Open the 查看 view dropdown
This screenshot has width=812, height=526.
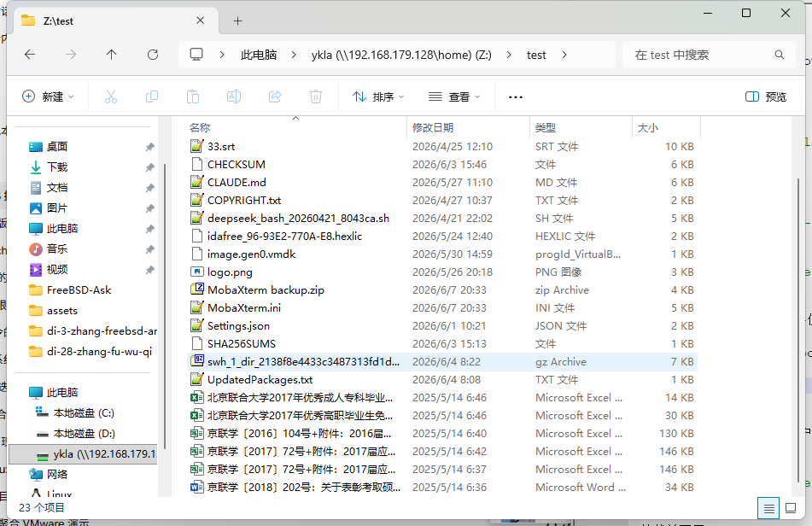pyautogui.click(x=454, y=96)
